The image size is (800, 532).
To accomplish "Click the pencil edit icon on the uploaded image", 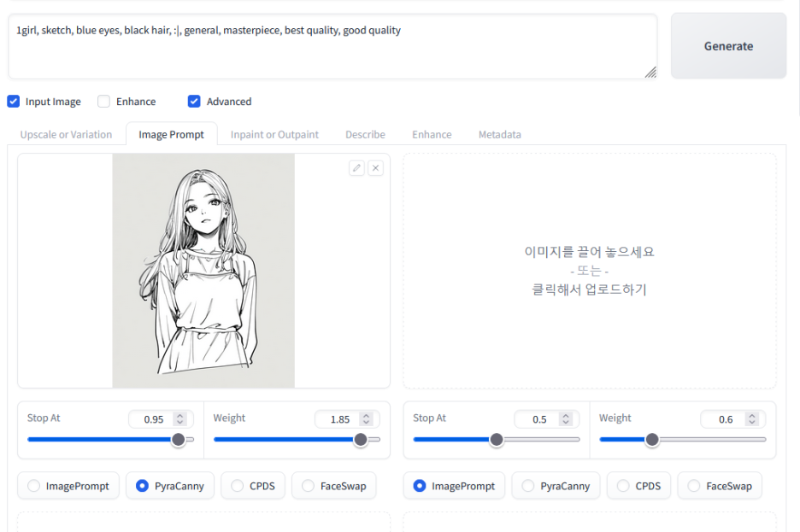I will point(356,167).
